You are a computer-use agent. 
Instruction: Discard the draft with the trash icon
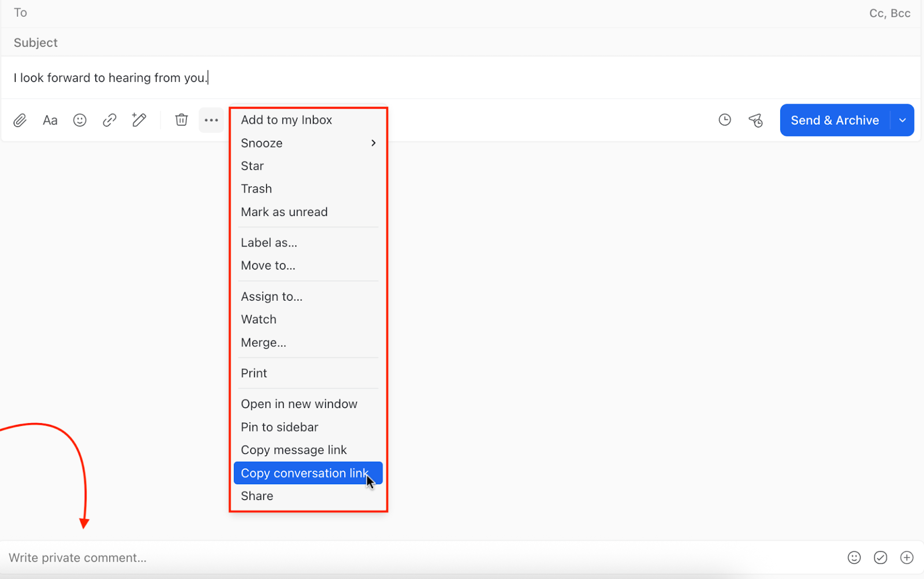tap(181, 120)
